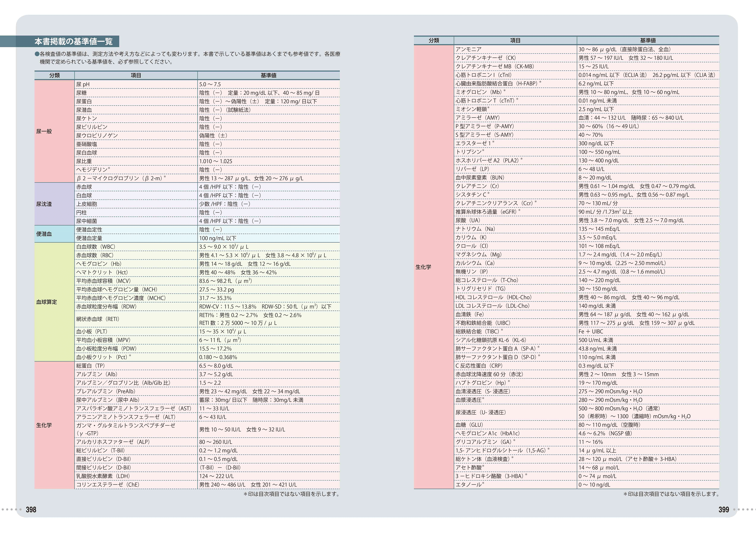Select the グリコアルブミン（GA）value 11～16%

click(x=591, y=442)
